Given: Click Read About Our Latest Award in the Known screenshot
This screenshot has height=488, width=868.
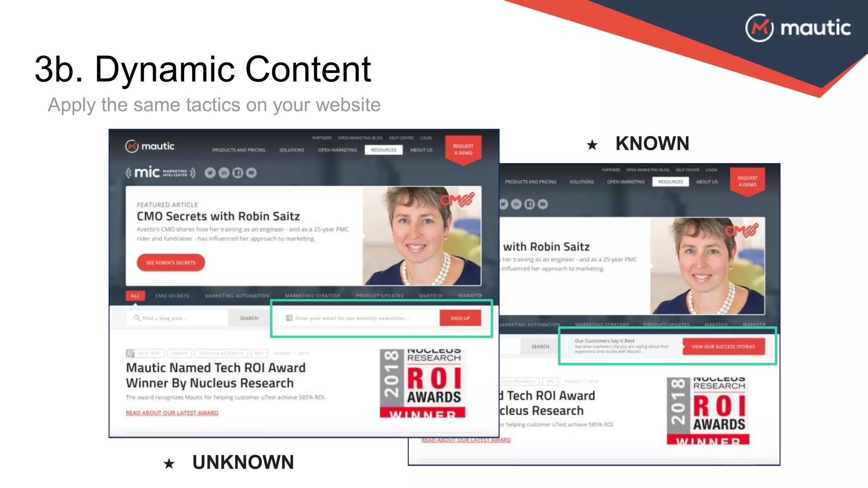Looking at the screenshot, I should tap(466, 440).
